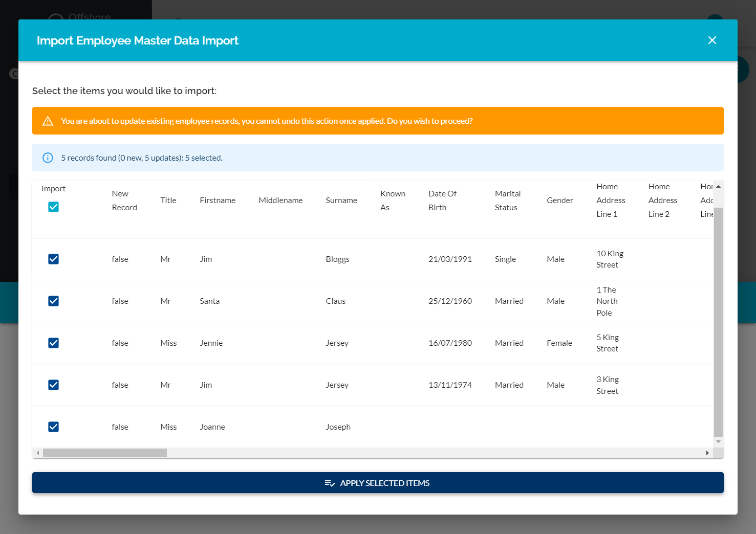Click the horizontal scrollbar right arrow
This screenshot has height=534, width=756.
[x=707, y=453]
